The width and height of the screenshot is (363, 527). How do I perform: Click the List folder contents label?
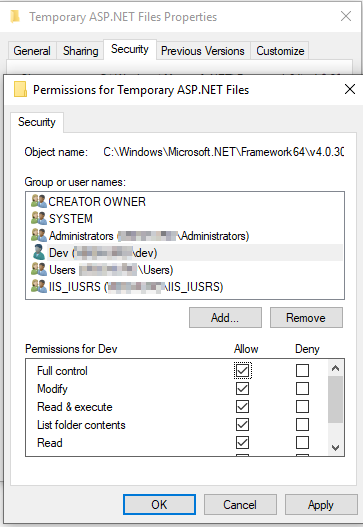[81, 425]
